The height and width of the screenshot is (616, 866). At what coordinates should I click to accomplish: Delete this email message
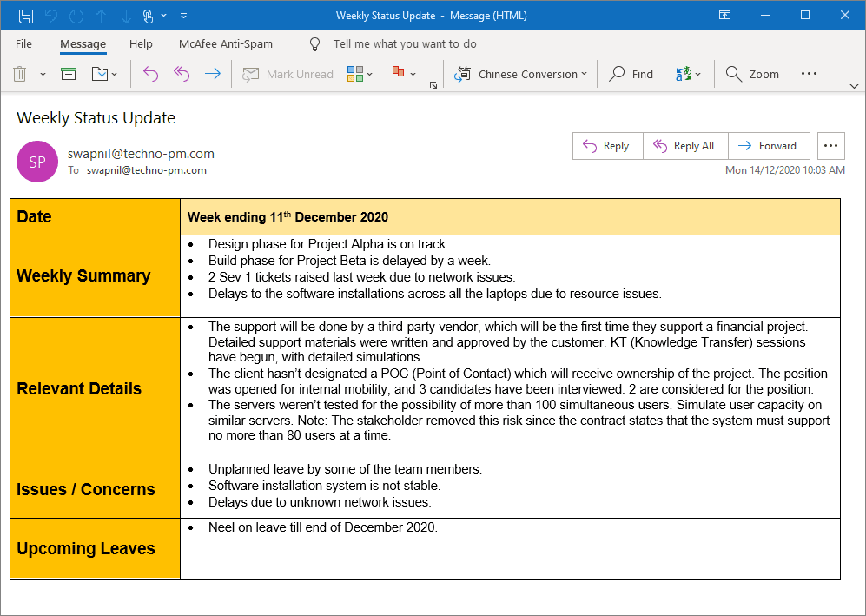[18, 74]
